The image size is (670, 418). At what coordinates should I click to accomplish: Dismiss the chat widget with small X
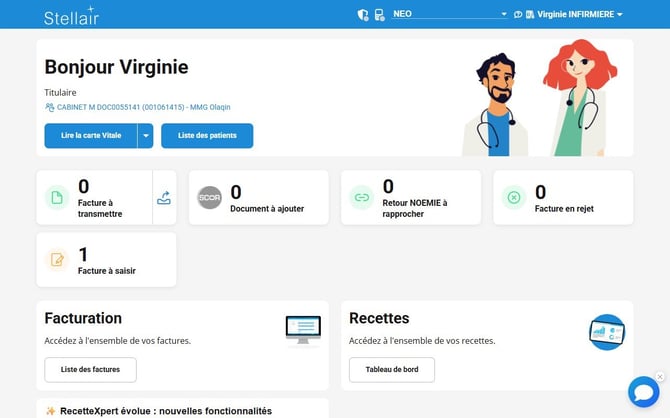coord(660,377)
